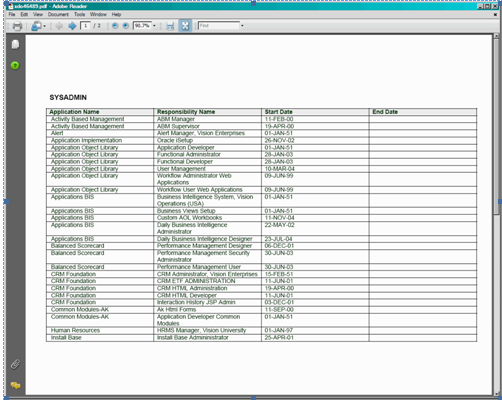Click the SYSADMIN heading
This screenshot has width=502, height=400.
[x=68, y=97]
